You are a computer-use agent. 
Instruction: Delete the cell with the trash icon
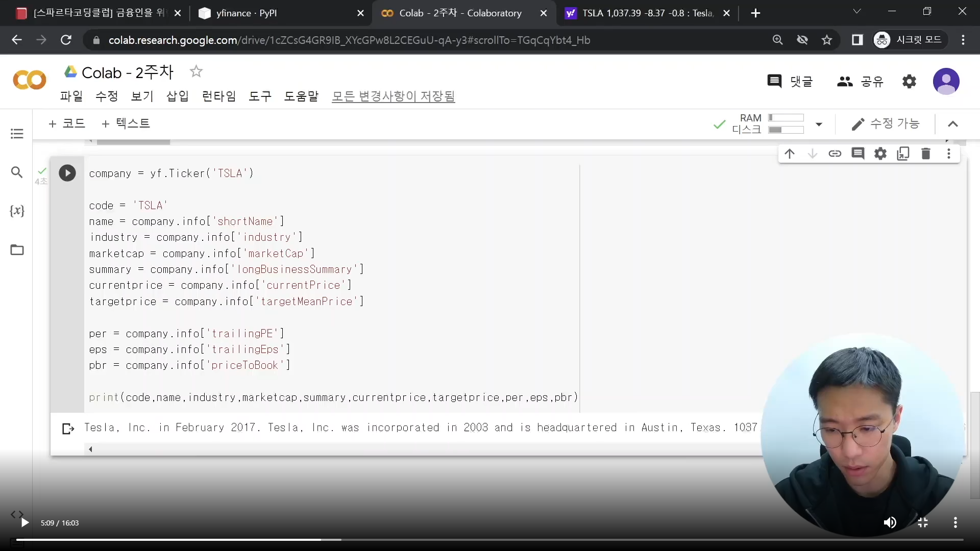tap(926, 154)
